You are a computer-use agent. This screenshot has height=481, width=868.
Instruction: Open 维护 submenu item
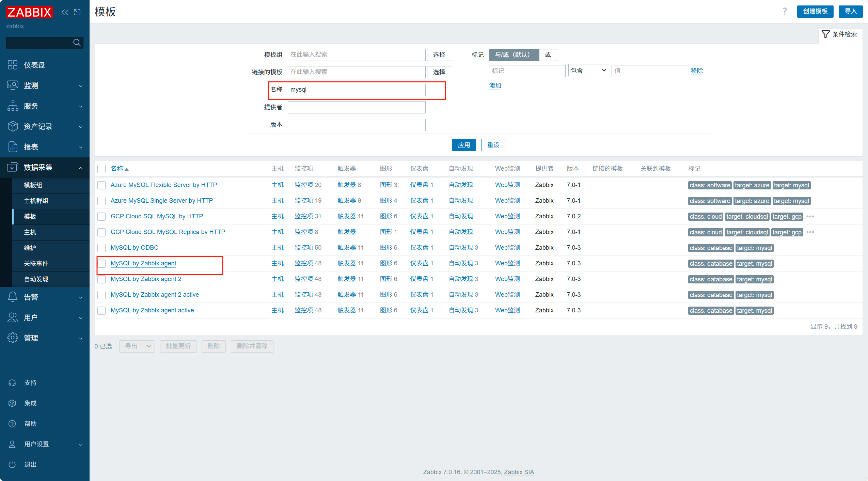click(x=51, y=248)
